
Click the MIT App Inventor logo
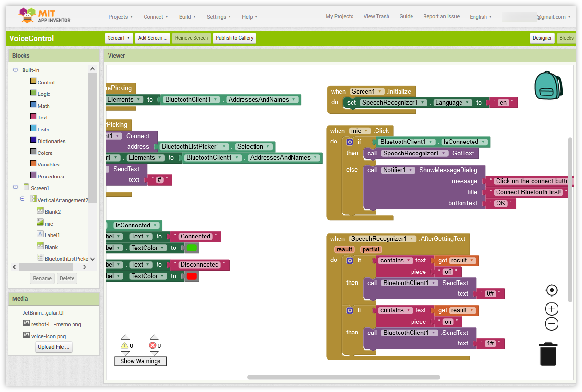45,16
